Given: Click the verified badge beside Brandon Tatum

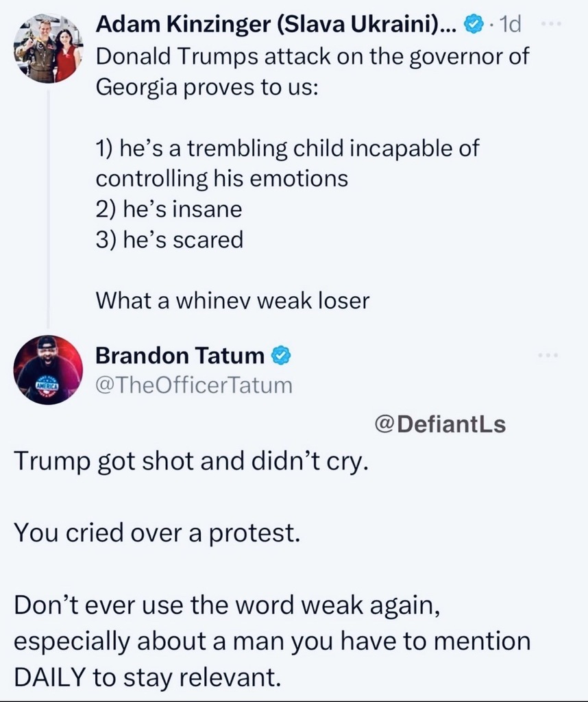Looking at the screenshot, I should (x=281, y=356).
